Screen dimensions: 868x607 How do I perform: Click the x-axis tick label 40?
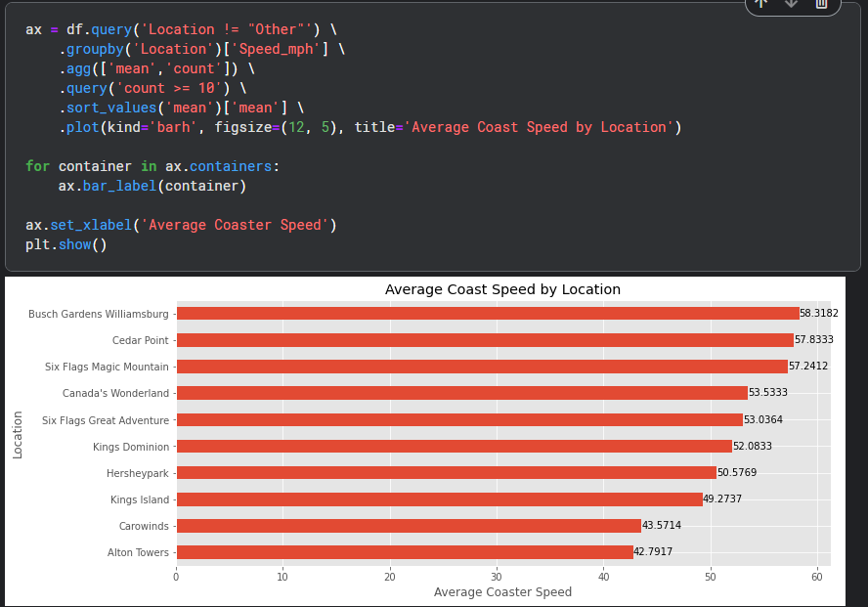[603, 577]
